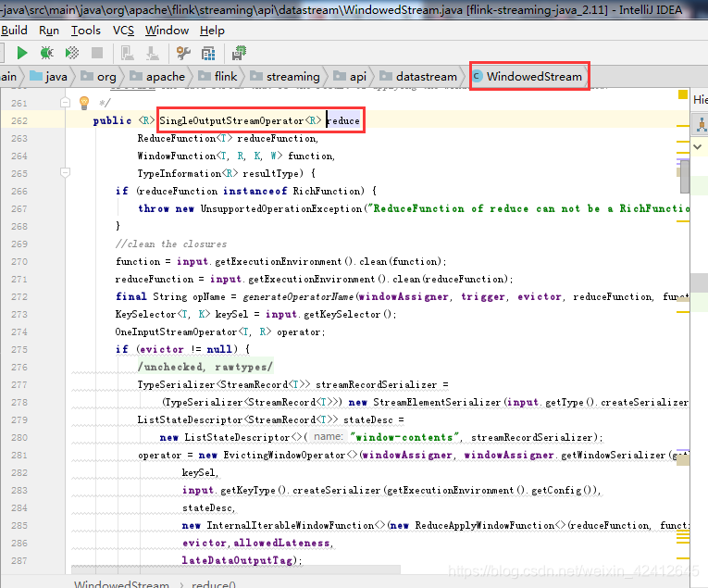Click StreamElementSerializer on line 278
The width and height of the screenshot is (708, 588).
click(x=437, y=402)
